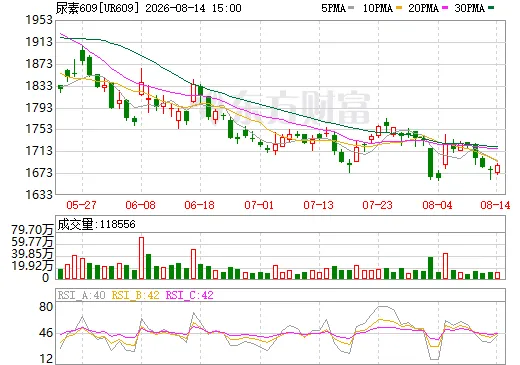
Task: Select the 07-23 date label
Action: pyautogui.click(x=377, y=205)
